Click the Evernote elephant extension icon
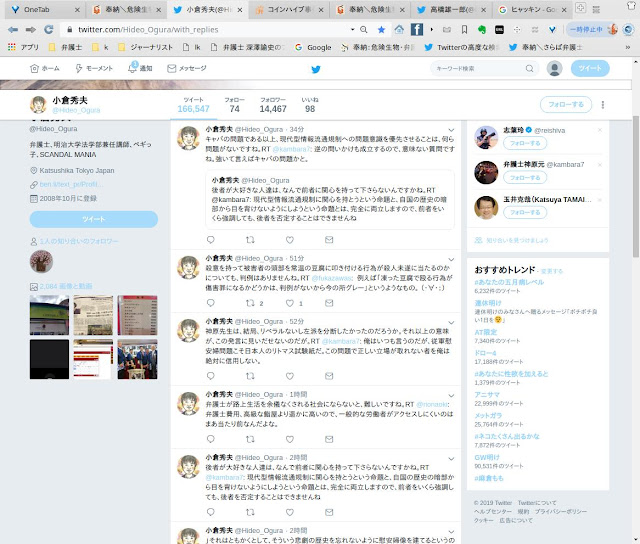The width and height of the screenshot is (640, 544). click(482, 29)
